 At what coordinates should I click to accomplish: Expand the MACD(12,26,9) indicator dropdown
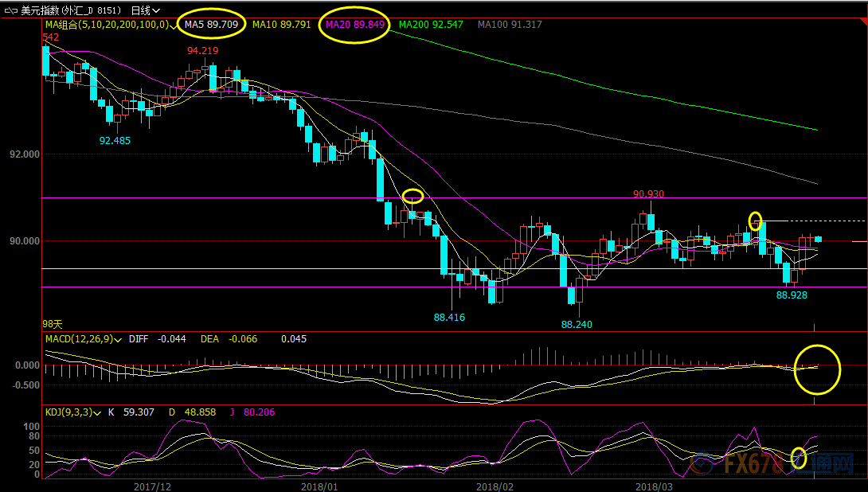[118, 339]
